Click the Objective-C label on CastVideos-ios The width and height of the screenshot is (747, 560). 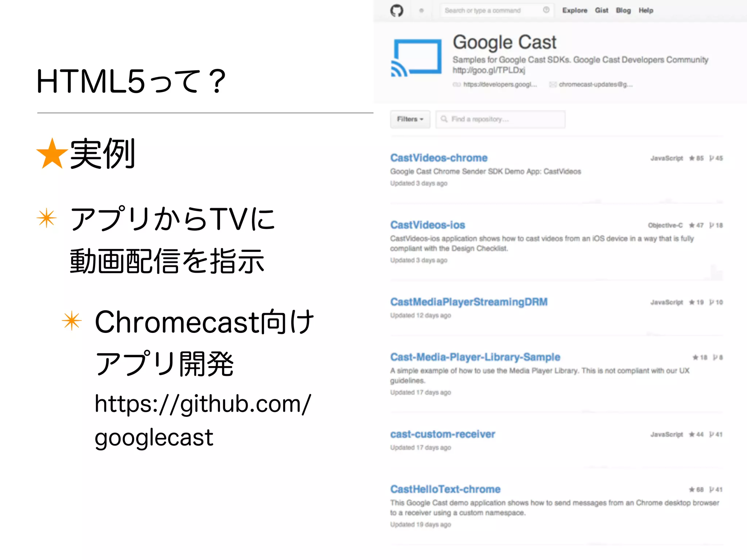665,225
